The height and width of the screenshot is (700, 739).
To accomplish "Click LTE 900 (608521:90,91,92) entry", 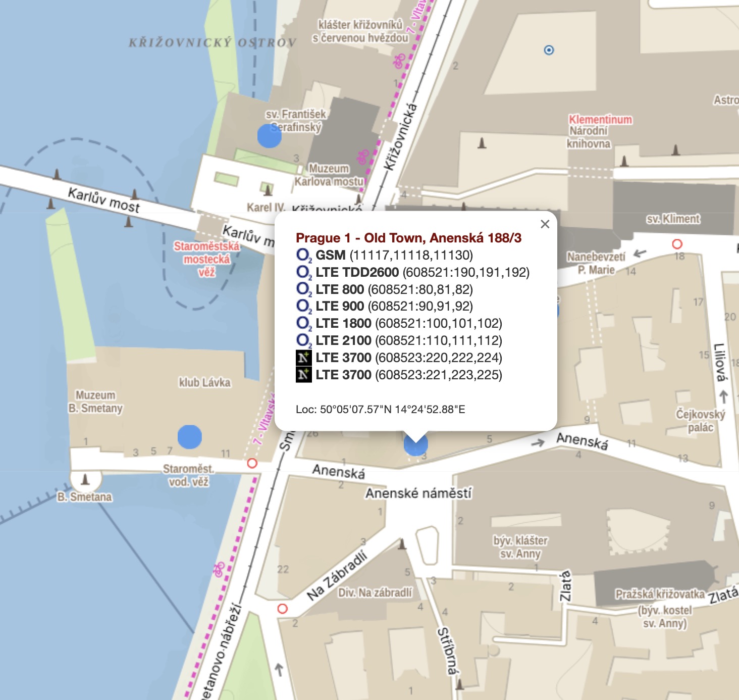I will click(394, 306).
